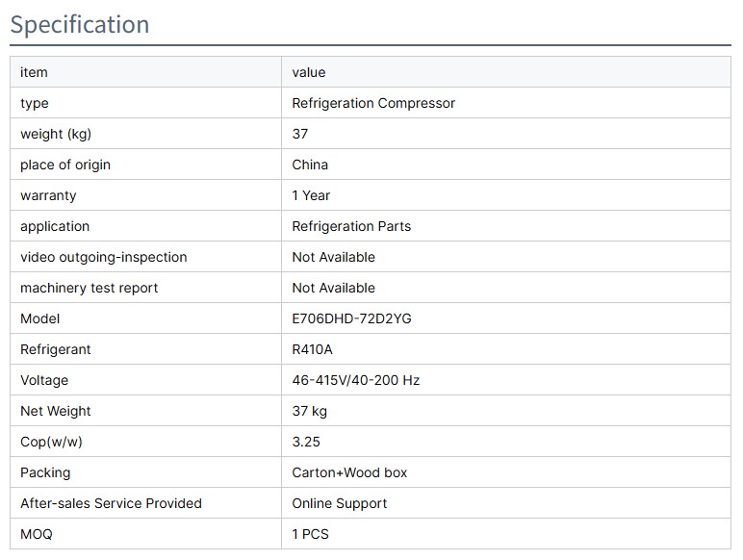Click the '1 PCS' MOQ value
Viewport: 743px width, 560px height.
pos(311,534)
